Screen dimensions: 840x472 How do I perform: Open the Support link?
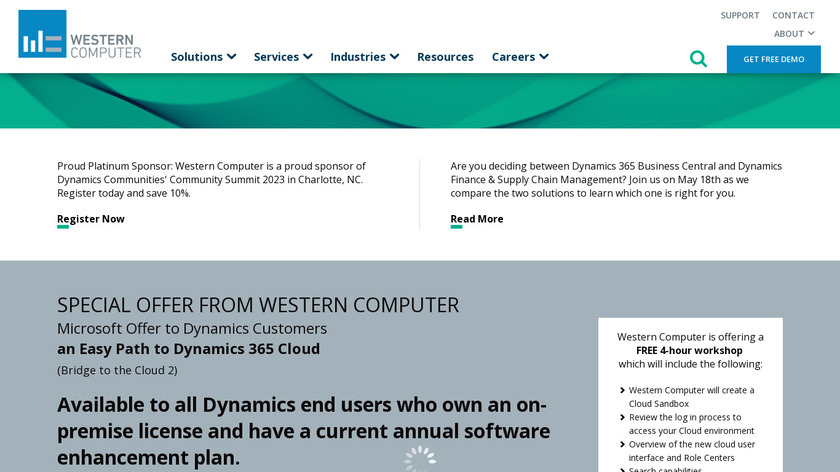point(740,16)
